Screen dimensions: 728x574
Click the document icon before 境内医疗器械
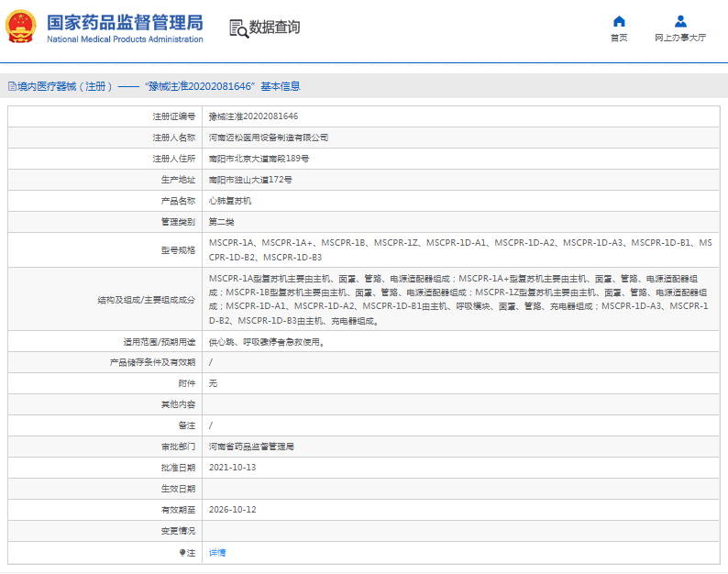point(12,86)
